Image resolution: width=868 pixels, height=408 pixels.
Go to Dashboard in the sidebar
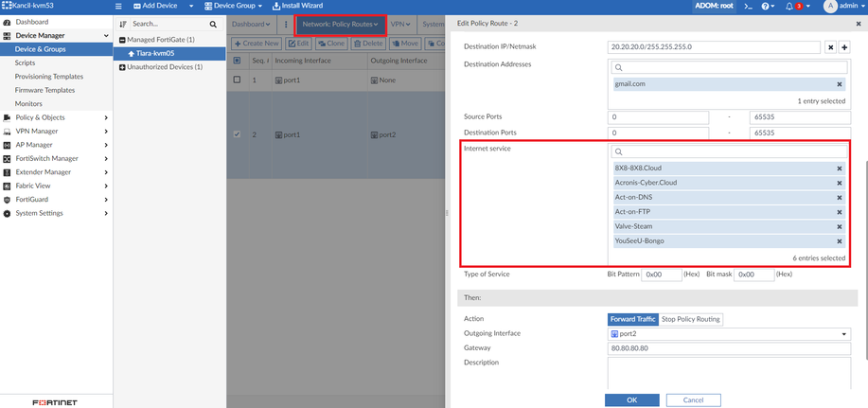tap(31, 22)
